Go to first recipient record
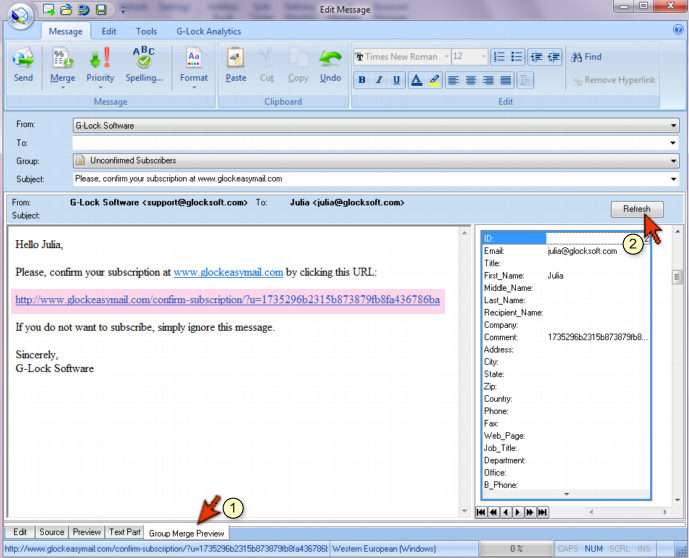Screen dimensions: 689x558 click(481, 512)
